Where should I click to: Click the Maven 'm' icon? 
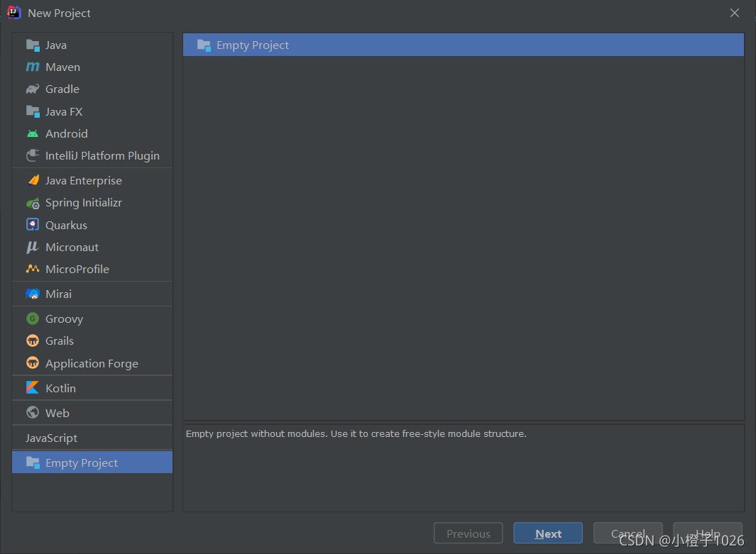33,67
